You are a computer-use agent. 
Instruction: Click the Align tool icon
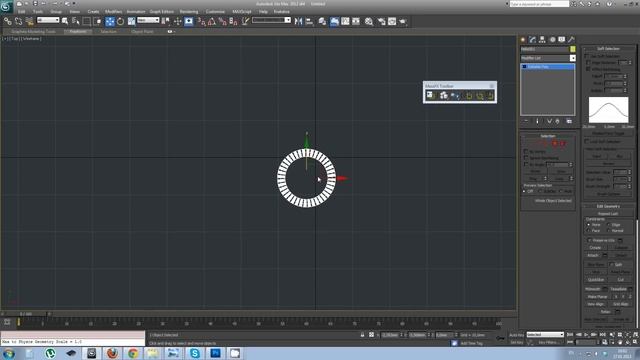pyautogui.click(x=309, y=21)
